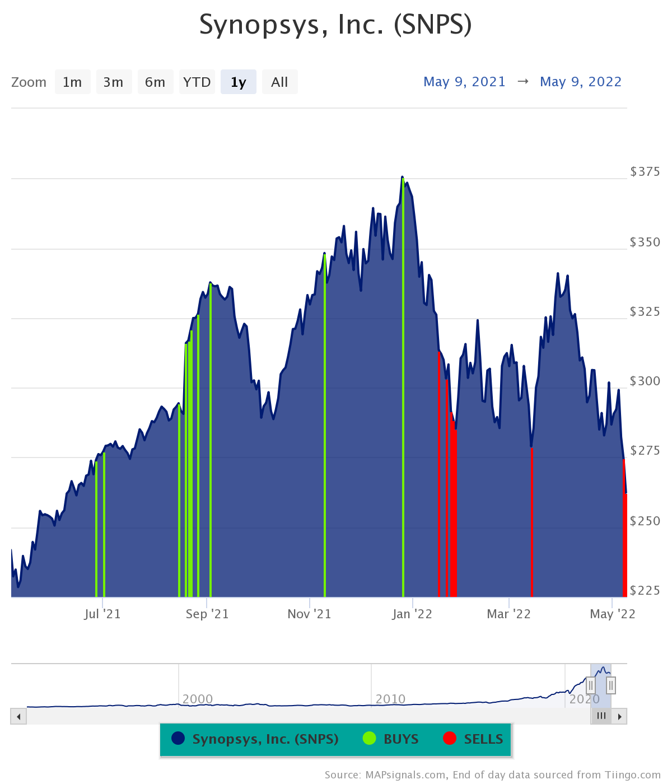
Task: Click the $350 axis label
Action: pyautogui.click(x=645, y=242)
